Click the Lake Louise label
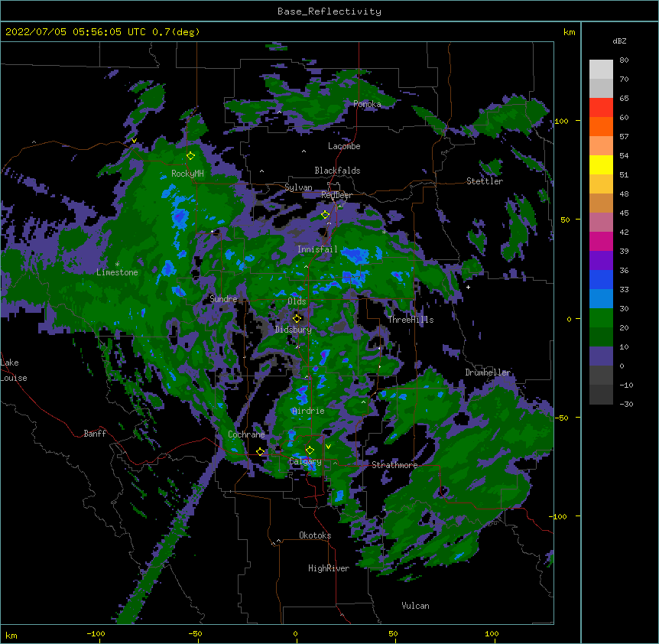The image size is (659, 644). tap(14, 370)
